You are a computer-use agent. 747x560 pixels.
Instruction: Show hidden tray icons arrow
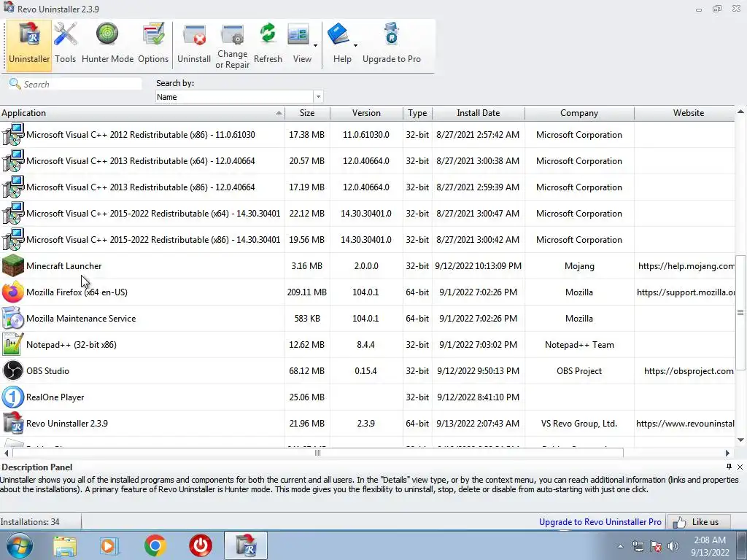[620, 546]
